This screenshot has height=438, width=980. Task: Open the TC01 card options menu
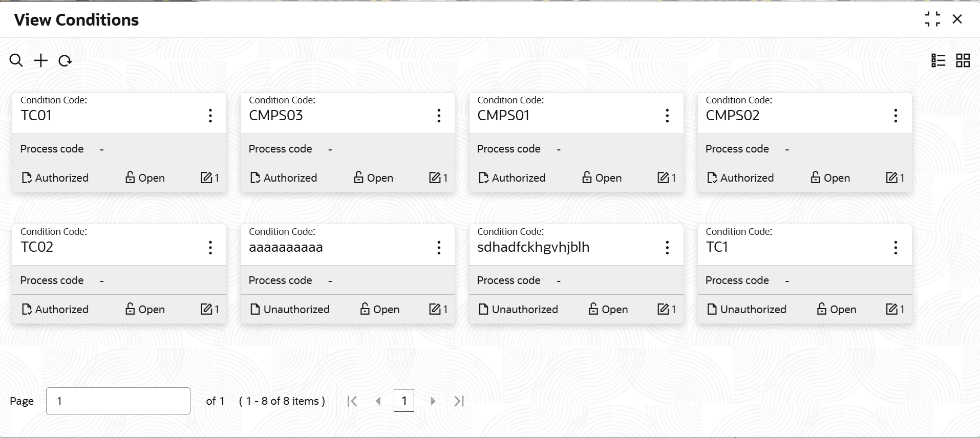tap(210, 116)
